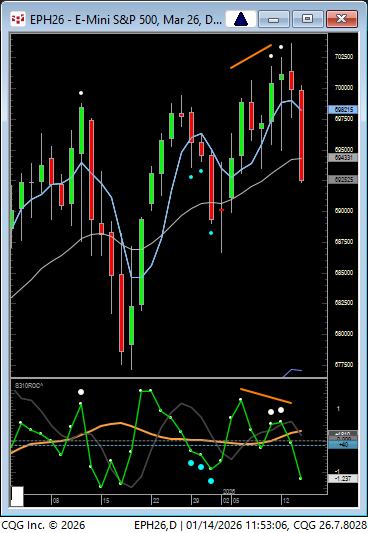Click the 8310ROC^ study label

pos(29,386)
